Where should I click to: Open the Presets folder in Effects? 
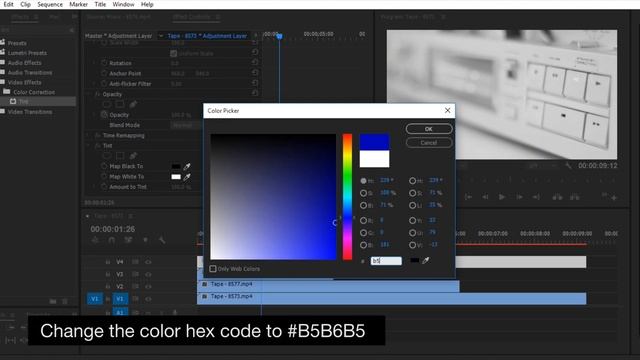(x=17, y=43)
